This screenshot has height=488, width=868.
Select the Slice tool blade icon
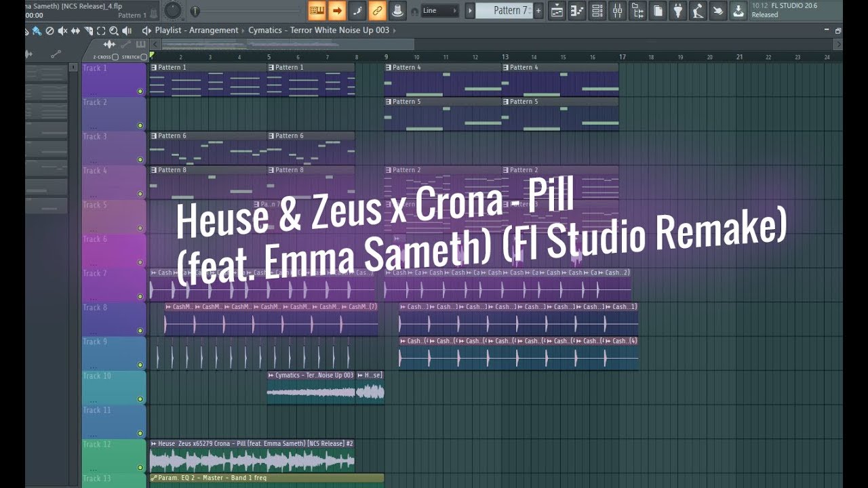point(88,30)
